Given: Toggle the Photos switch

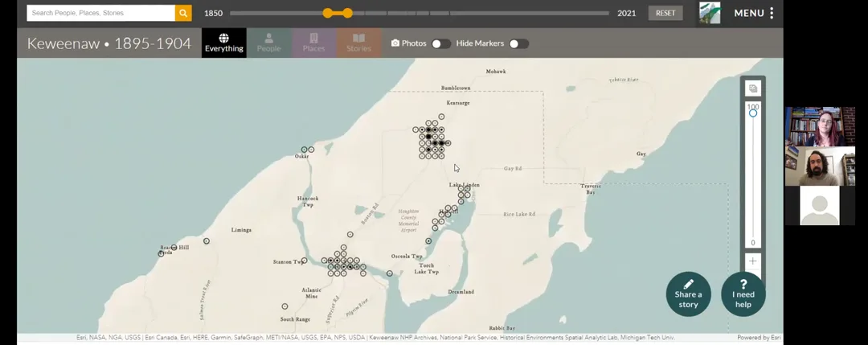Looking at the screenshot, I should [441, 43].
